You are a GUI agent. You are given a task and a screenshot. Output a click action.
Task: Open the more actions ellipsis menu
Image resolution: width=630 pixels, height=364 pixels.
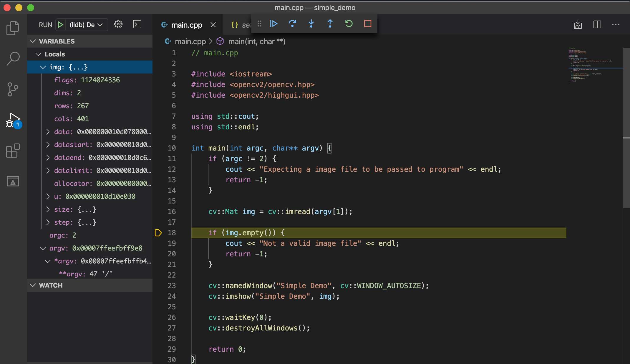click(x=616, y=25)
